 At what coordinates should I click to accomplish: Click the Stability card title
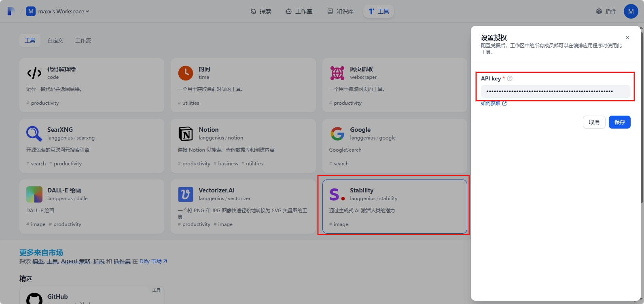coord(362,190)
